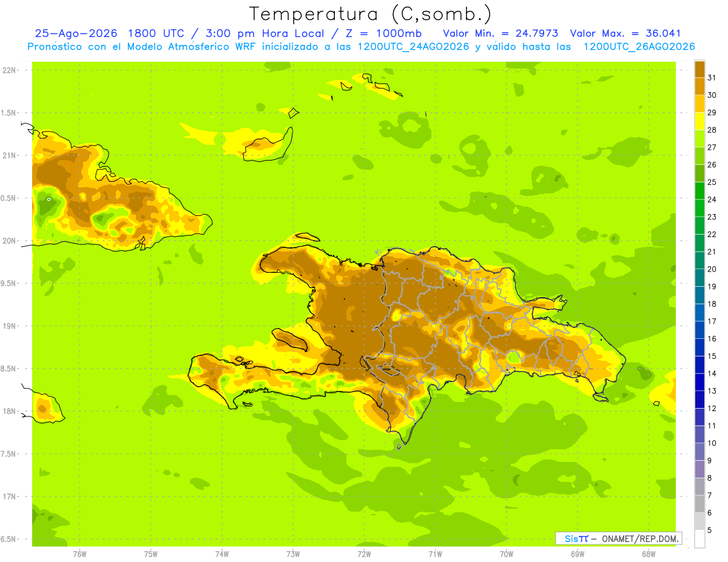Click the '70W' longitude label
728x562 pixels.
(x=507, y=554)
